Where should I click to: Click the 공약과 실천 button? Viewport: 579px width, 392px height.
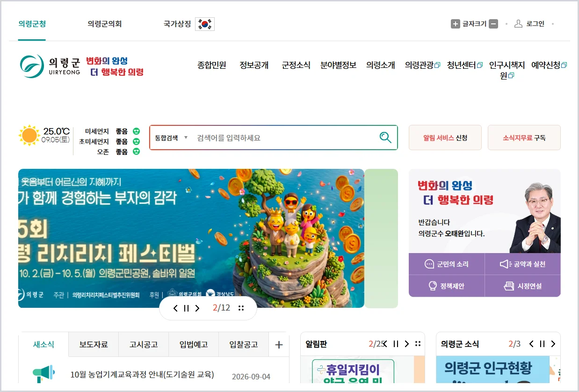click(x=523, y=264)
